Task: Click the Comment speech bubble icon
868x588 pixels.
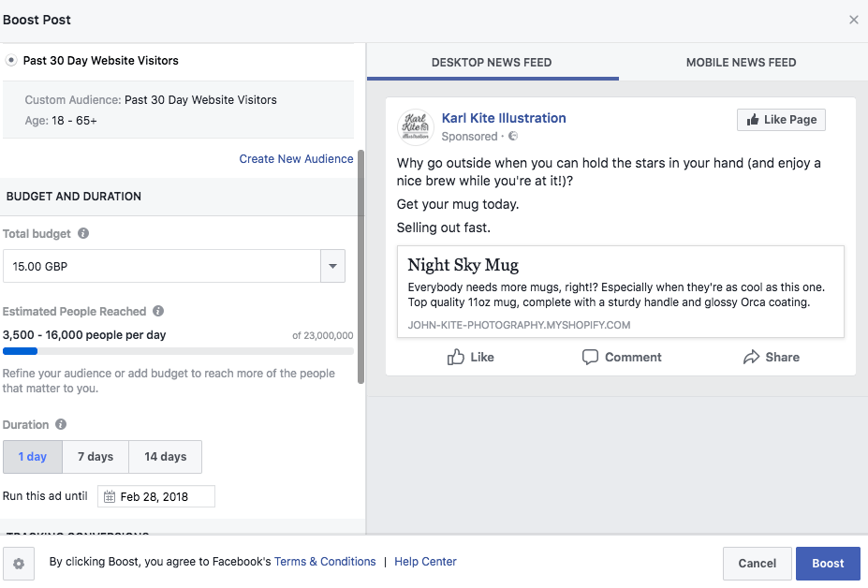Action: [590, 357]
